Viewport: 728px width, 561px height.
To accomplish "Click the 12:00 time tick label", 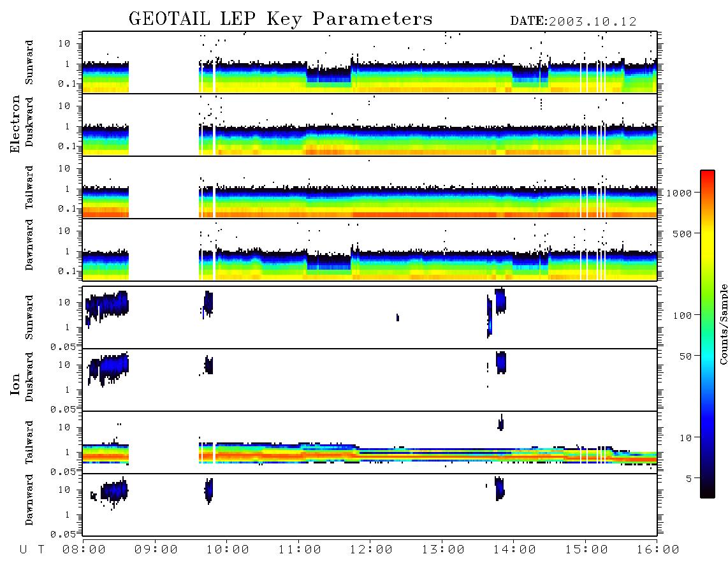I will pos(371,550).
